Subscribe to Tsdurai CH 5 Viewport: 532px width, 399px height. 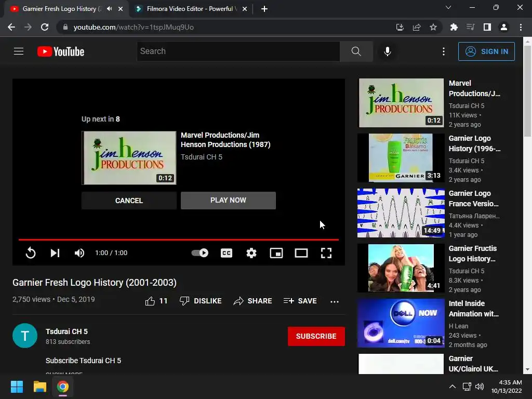(316, 336)
